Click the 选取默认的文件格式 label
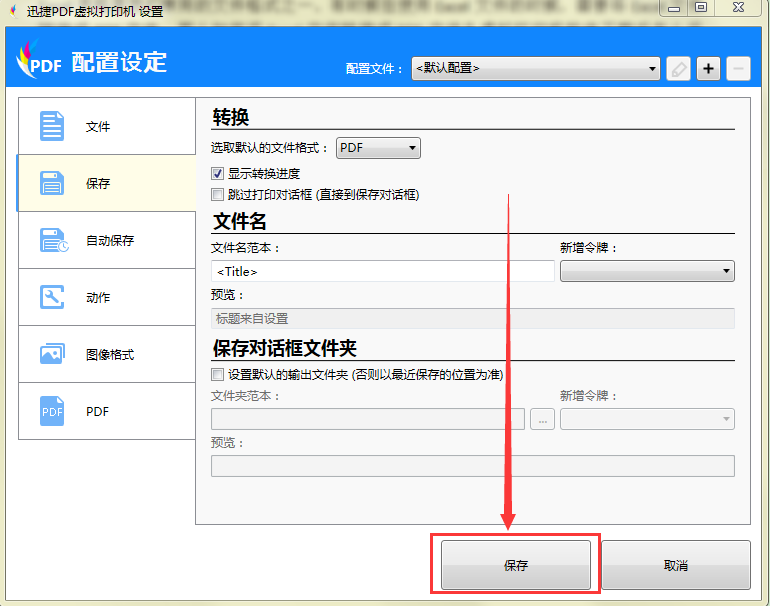This screenshot has height=606, width=770. pyautogui.click(x=269, y=148)
